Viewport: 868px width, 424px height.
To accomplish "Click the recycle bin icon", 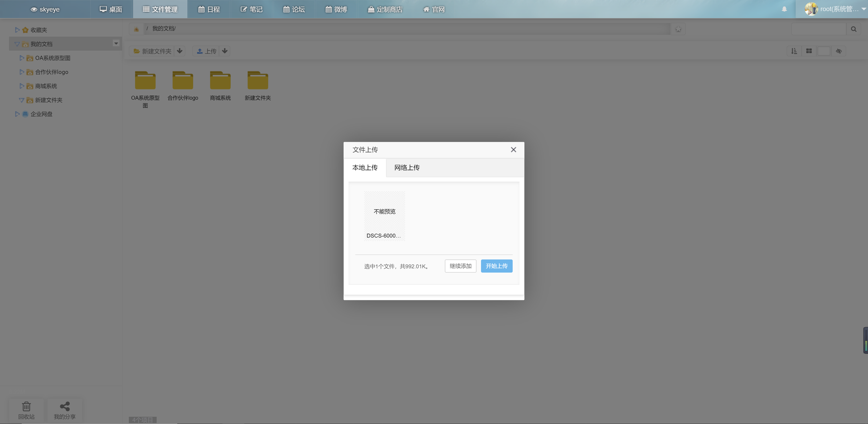I will [26, 407].
